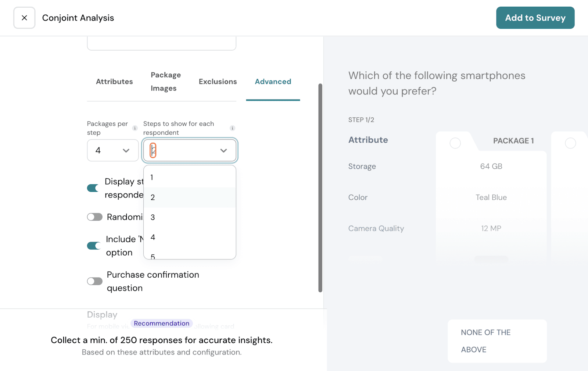Click chevron in Steps to show dropdown

[223, 150]
